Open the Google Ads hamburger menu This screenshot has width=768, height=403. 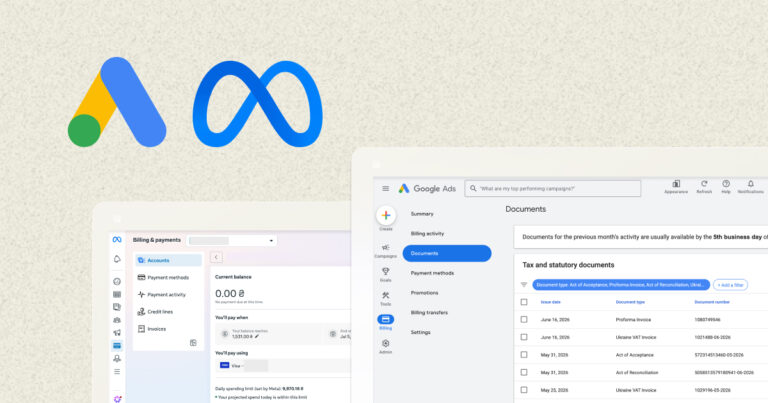pos(385,189)
